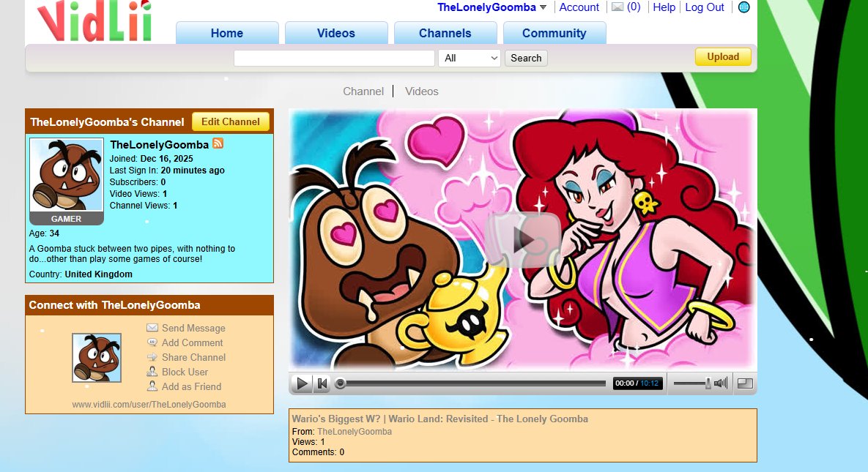
Task: Click the TheLonelyGoomba name in profile box
Action: (x=159, y=144)
